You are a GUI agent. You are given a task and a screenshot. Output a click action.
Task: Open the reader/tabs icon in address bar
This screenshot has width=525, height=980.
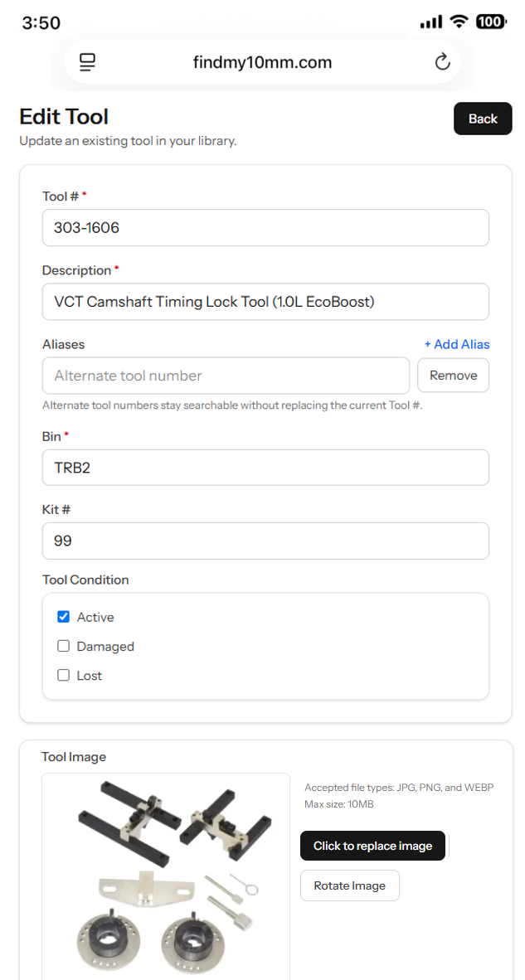pos(87,62)
